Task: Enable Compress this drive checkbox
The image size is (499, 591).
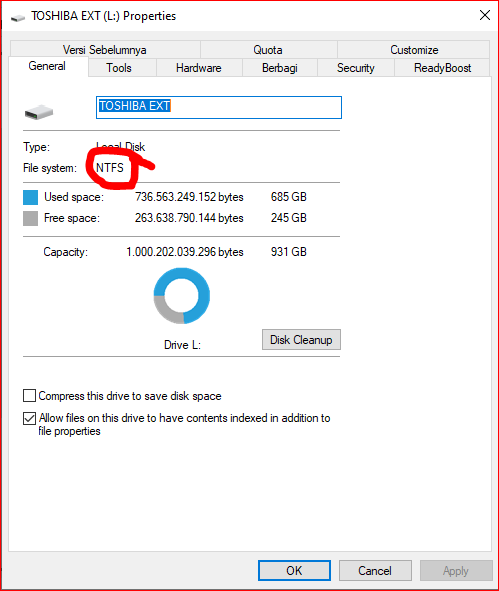Action: 29,396
